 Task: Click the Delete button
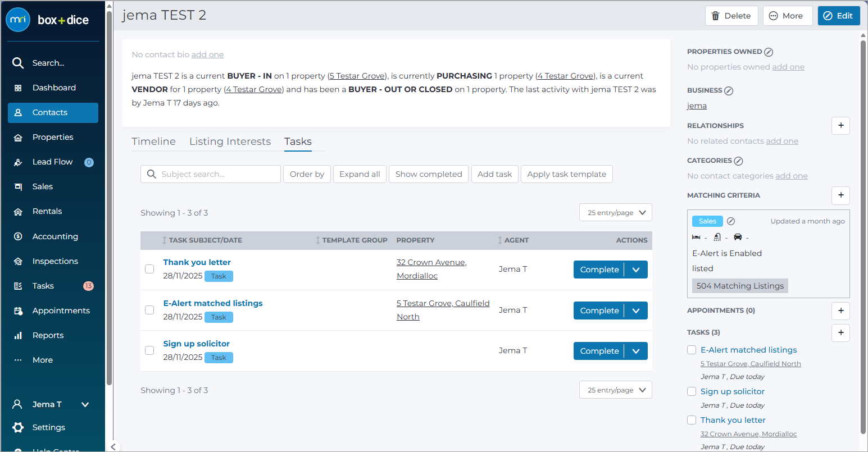point(731,16)
